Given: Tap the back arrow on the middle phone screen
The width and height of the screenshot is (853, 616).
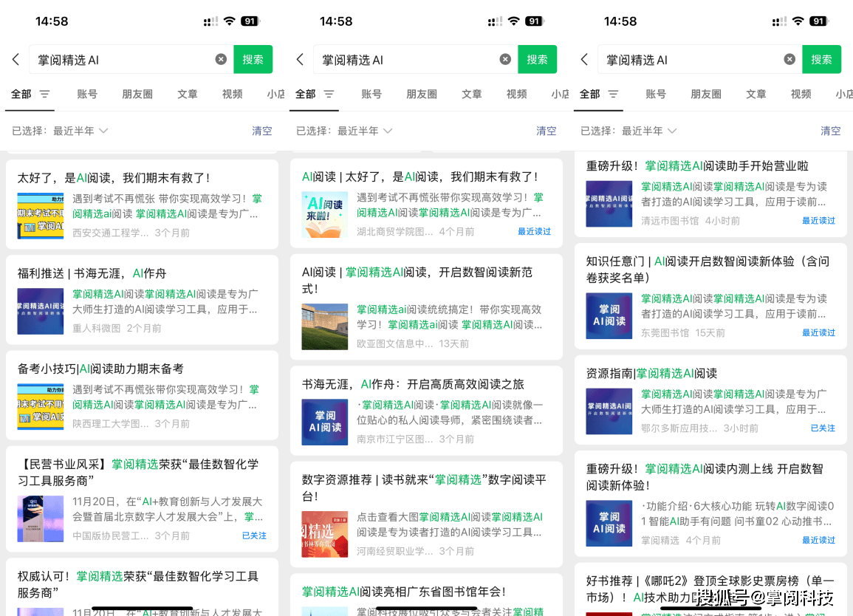Looking at the screenshot, I should click(x=300, y=59).
